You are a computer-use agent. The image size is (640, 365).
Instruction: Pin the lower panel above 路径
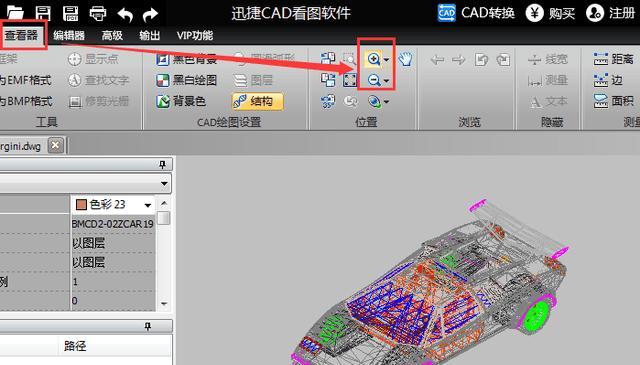coord(147,326)
